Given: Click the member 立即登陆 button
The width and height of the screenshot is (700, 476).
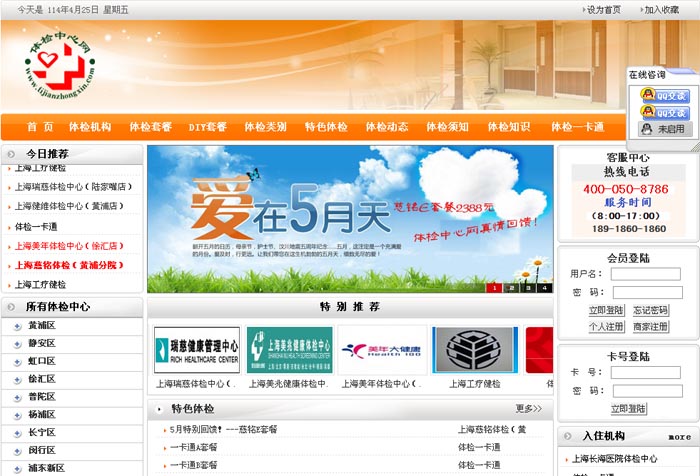Looking at the screenshot, I should tap(606, 310).
